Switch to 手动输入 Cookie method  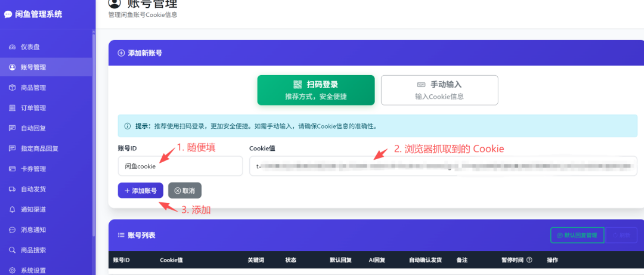[439, 90]
